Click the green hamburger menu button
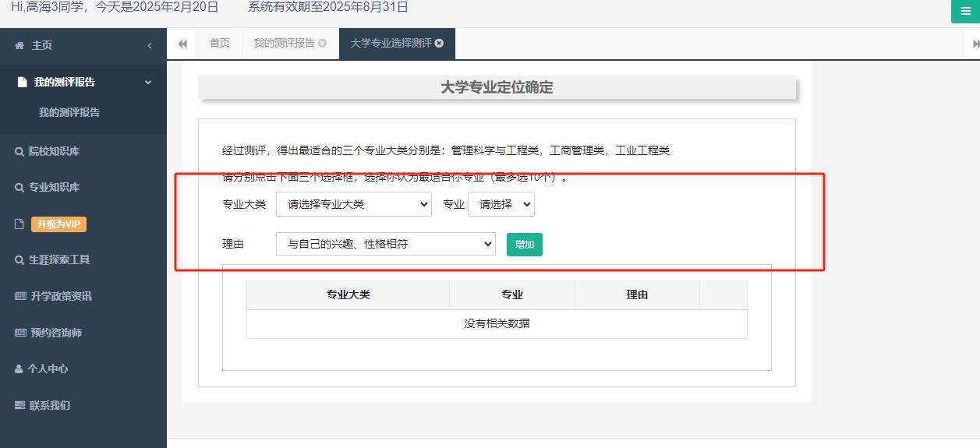 (x=965, y=12)
